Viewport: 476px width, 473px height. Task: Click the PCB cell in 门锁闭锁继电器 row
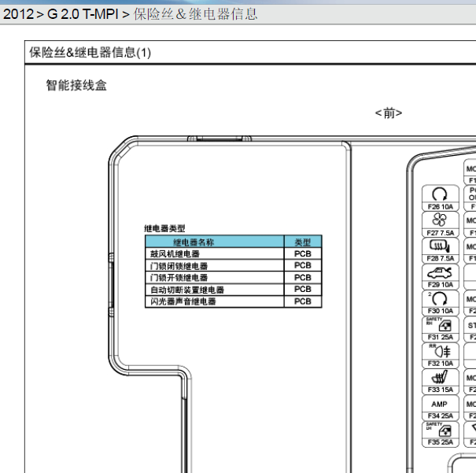303,266
